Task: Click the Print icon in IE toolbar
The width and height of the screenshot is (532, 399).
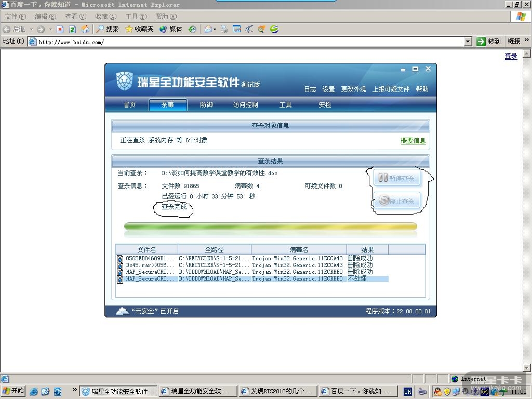Action: point(224,29)
